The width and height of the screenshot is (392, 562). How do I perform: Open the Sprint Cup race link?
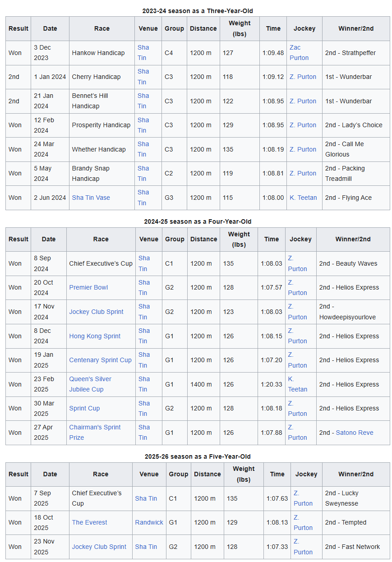click(x=84, y=408)
